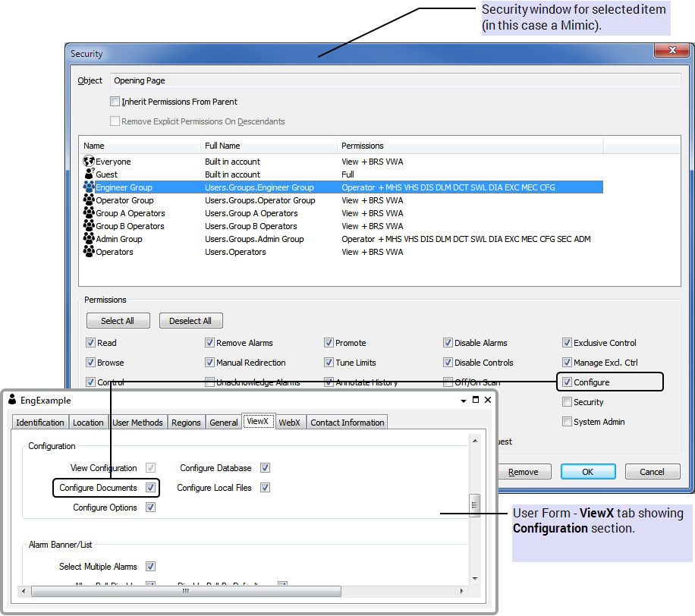Open the EngExample window dropdown arrow
This screenshot has height=616, width=695.
coord(463,401)
